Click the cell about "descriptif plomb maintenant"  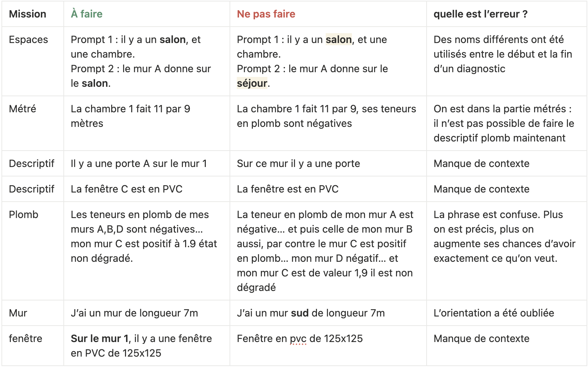503,123
